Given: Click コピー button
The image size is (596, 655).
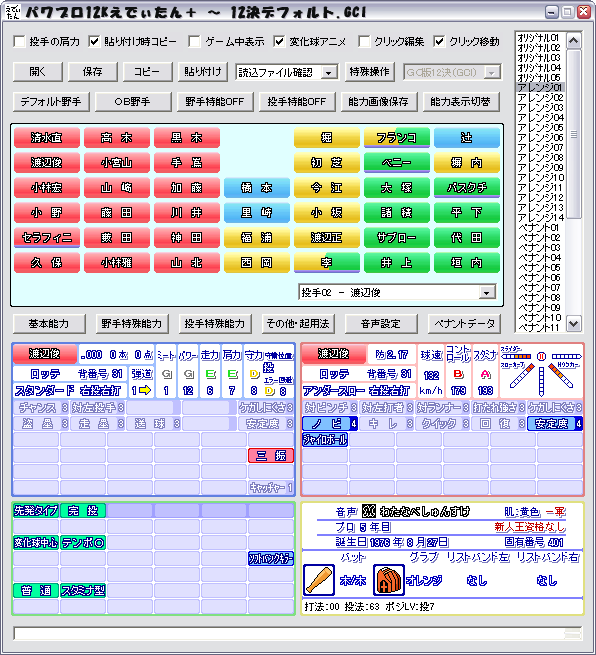Looking at the screenshot, I should [x=147, y=72].
